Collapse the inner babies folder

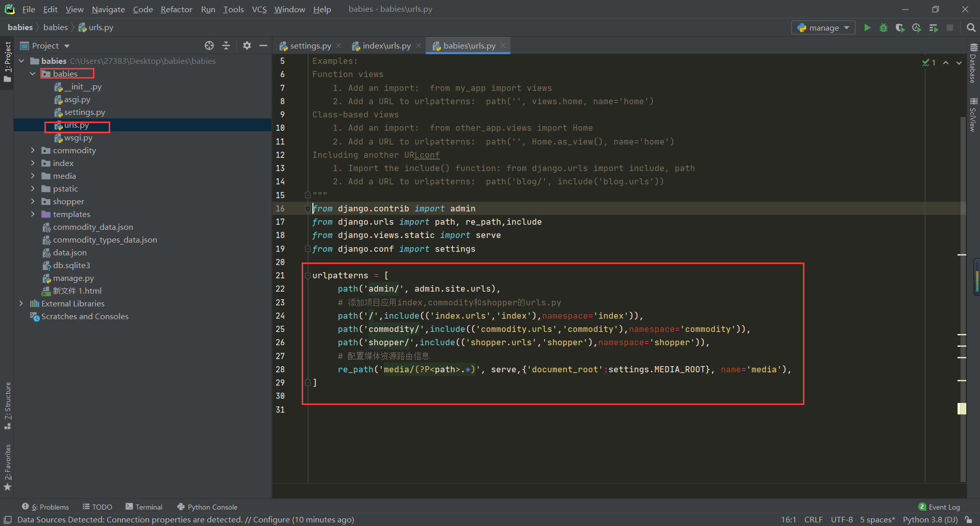coord(33,74)
